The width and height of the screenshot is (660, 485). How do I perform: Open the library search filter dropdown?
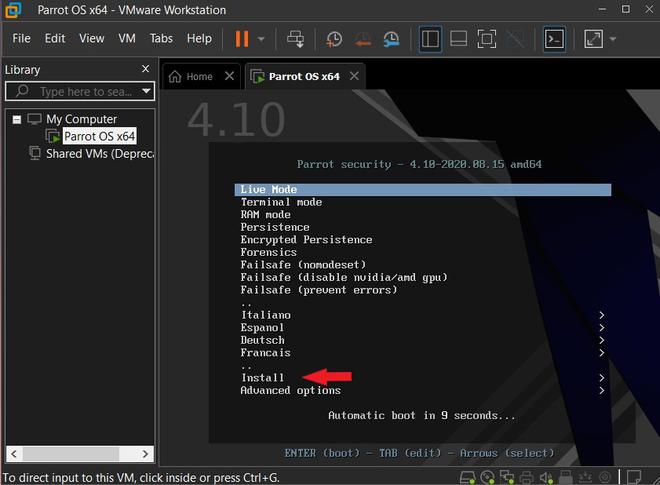(146, 91)
